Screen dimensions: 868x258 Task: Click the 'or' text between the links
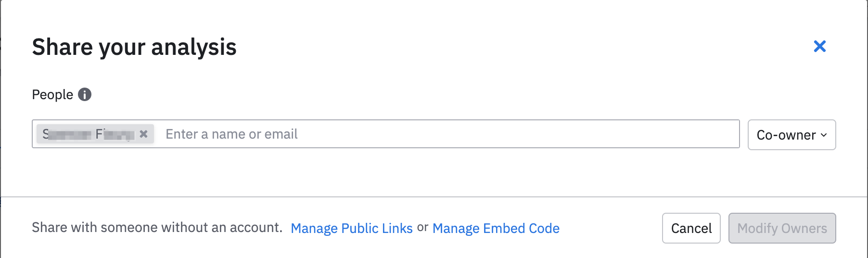[422, 227]
